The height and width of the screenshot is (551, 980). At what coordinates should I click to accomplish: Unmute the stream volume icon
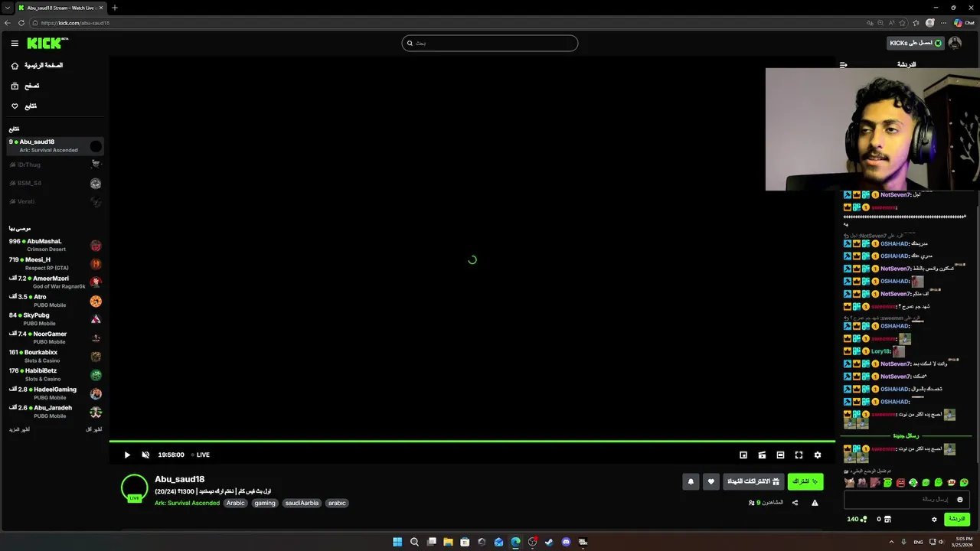(x=145, y=455)
